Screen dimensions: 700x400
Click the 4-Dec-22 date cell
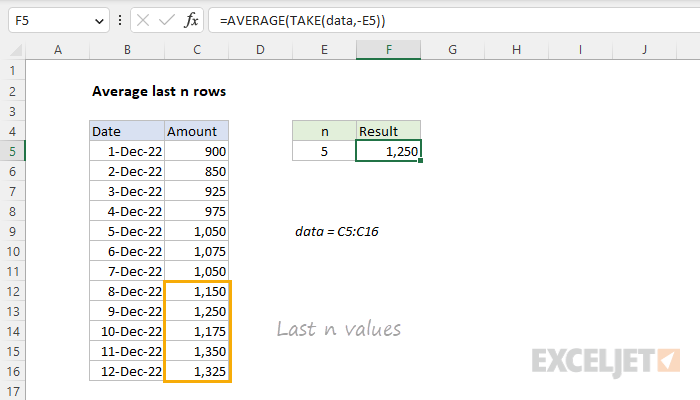click(127, 211)
